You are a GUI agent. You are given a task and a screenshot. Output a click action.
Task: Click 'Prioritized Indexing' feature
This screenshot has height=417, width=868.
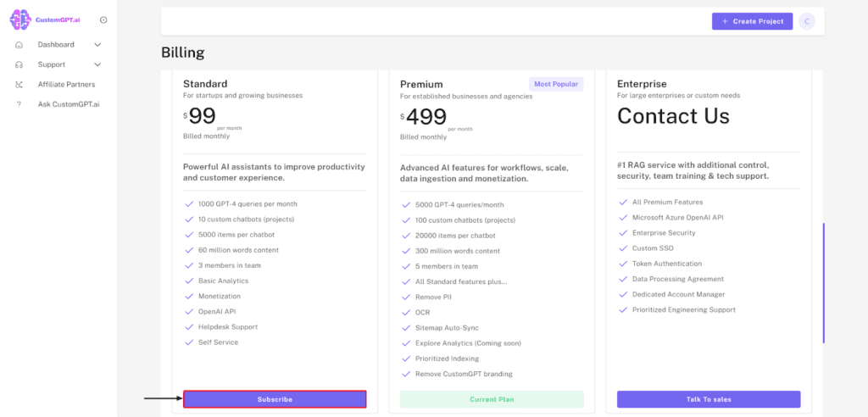tap(448, 359)
